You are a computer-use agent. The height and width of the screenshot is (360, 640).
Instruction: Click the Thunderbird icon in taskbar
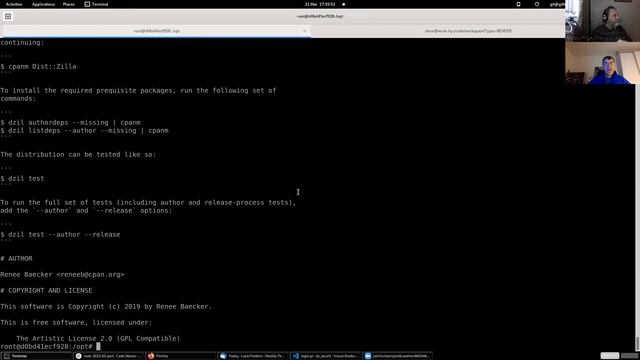pos(223,356)
